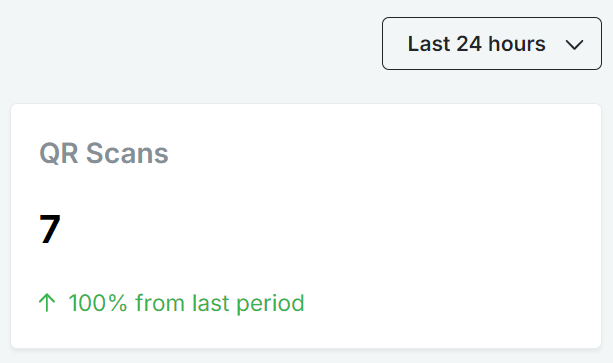Click the word 'Last' in the time filter
The image size is (613, 363).
point(429,43)
